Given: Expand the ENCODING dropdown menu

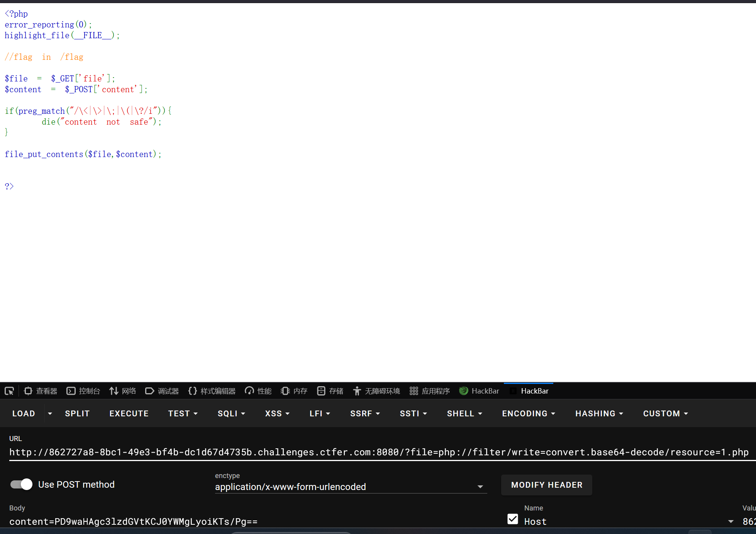Looking at the screenshot, I should 528,413.
